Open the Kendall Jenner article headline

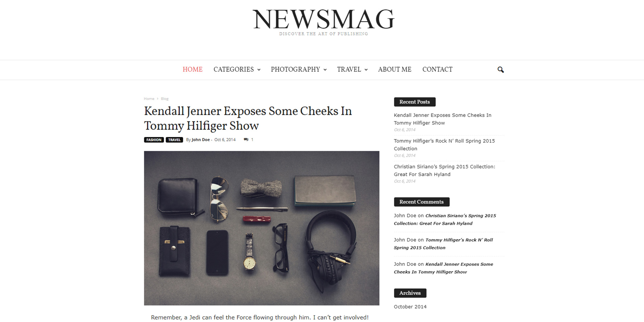[248, 118]
